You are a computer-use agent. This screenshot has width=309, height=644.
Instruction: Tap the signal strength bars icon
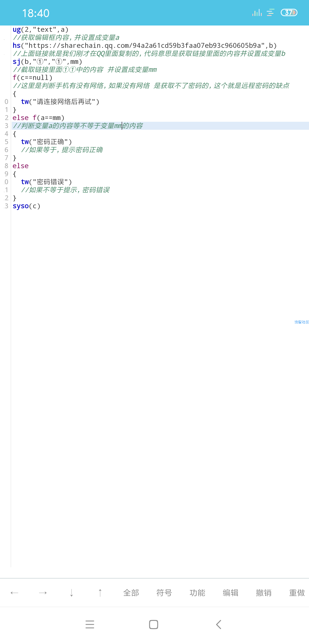[x=257, y=13]
